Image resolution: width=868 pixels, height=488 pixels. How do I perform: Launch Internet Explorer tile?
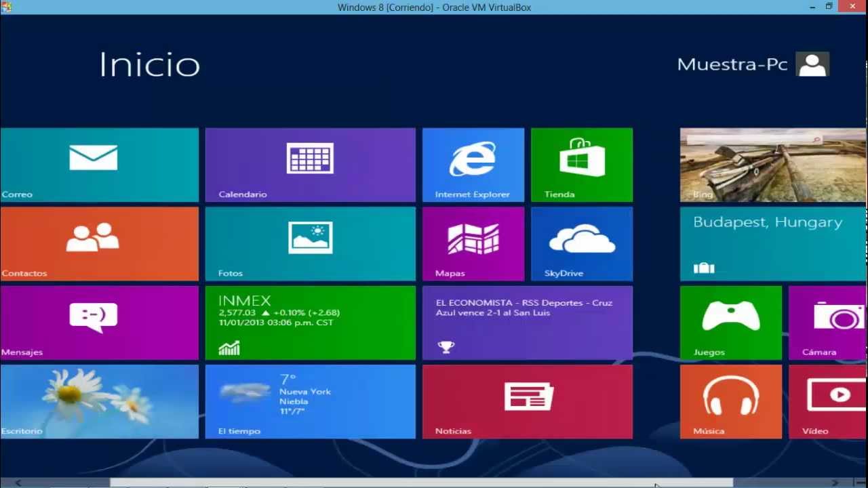click(473, 165)
